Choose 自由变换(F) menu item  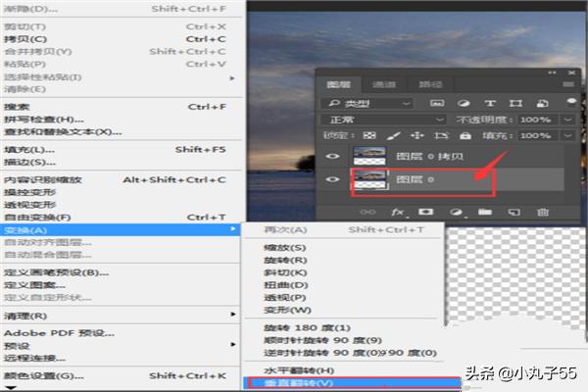click(x=120, y=218)
